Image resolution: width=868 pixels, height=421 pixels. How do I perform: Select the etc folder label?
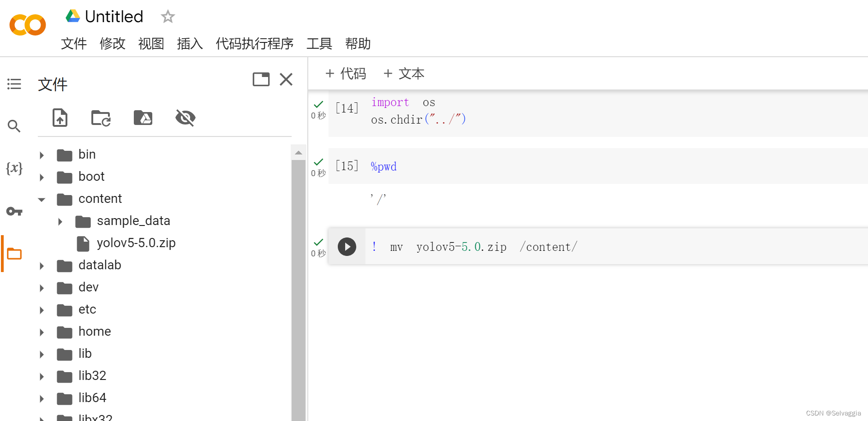pos(87,309)
